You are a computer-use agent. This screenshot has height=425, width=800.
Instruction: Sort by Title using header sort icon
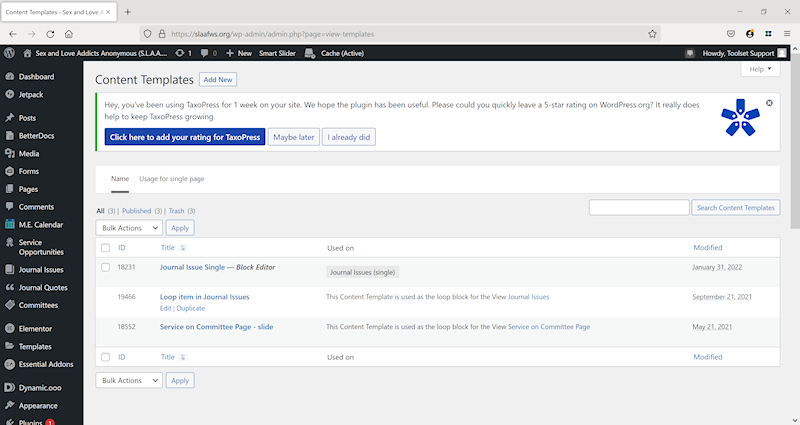pyautogui.click(x=183, y=248)
